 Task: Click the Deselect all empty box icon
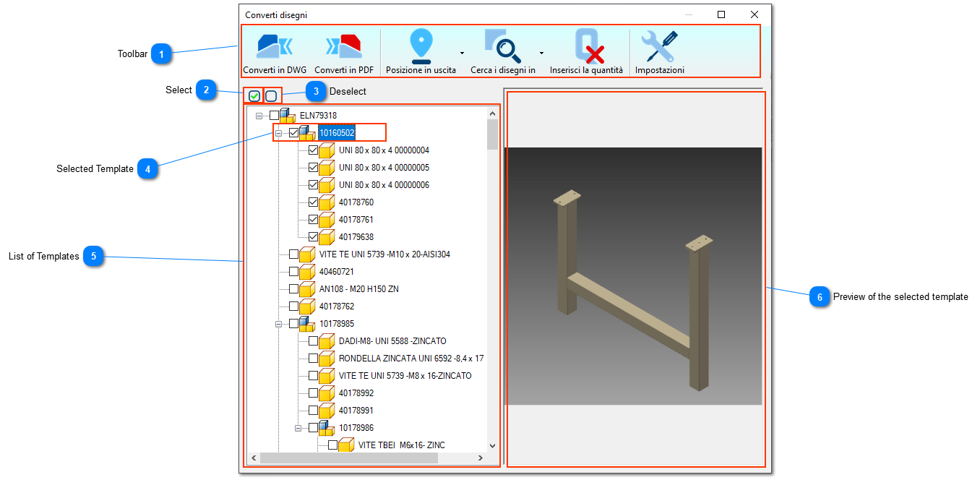point(271,95)
